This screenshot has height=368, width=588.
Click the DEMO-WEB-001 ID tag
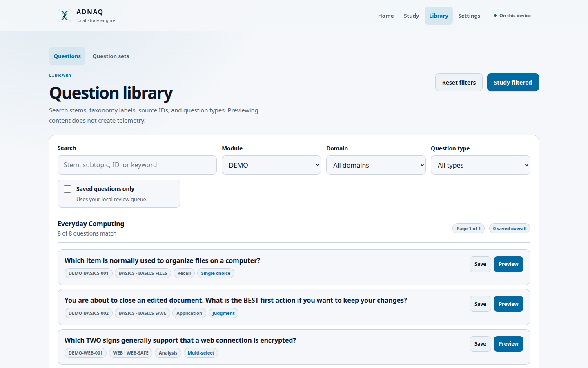point(86,353)
